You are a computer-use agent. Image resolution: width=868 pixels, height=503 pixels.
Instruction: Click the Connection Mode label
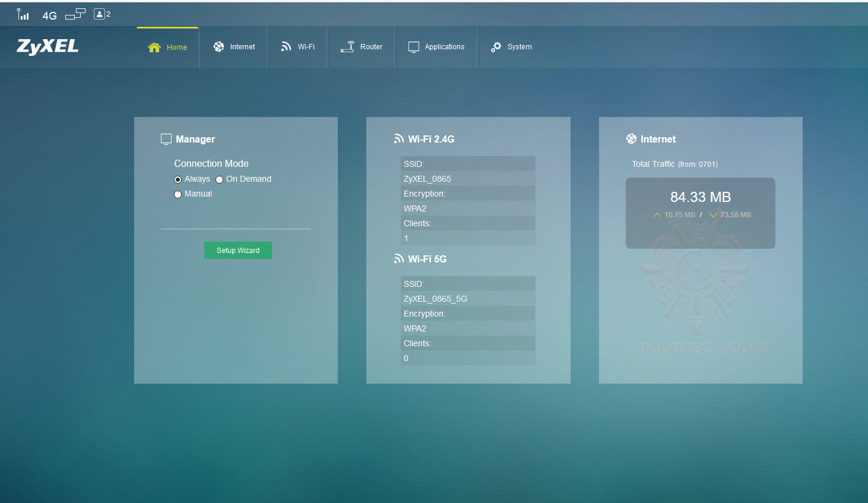coord(211,163)
